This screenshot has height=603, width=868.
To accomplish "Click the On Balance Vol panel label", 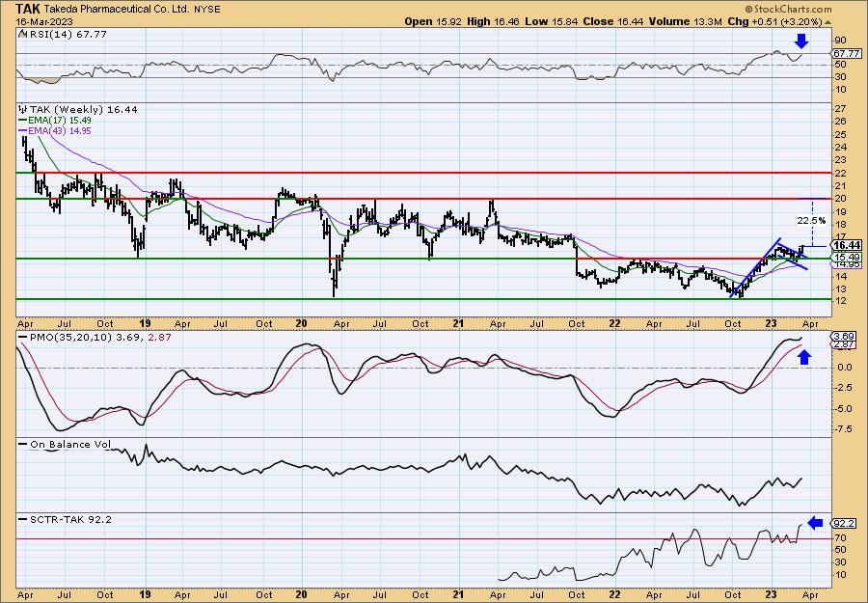I will 70,444.
